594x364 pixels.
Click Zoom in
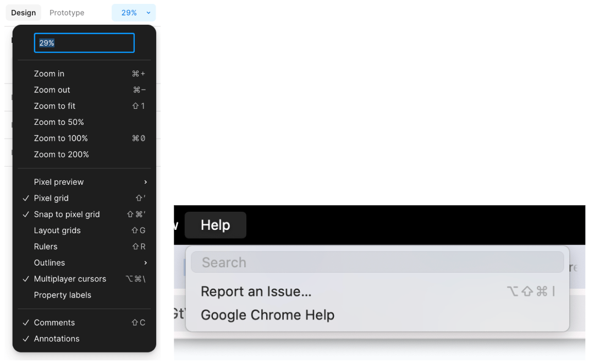(49, 73)
